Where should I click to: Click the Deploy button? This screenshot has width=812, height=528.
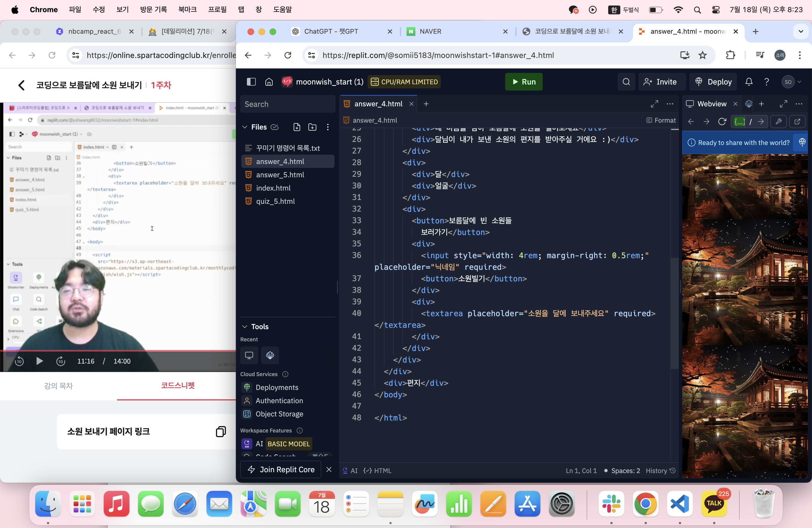pyautogui.click(x=713, y=82)
